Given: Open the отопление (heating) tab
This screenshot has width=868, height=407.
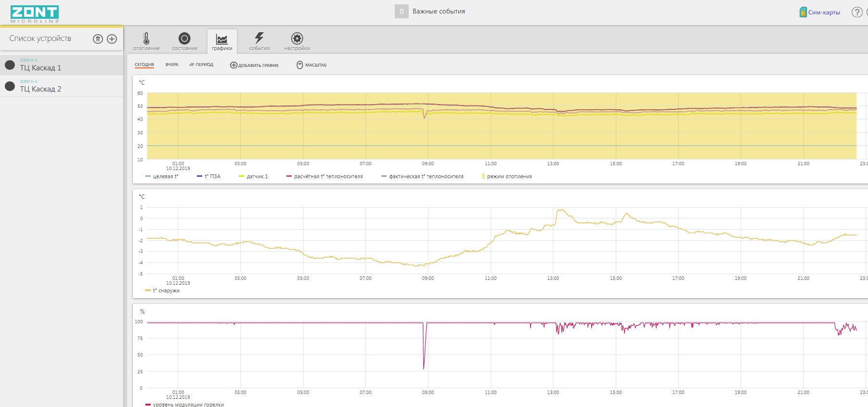Looking at the screenshot, I should pos(146,41).
